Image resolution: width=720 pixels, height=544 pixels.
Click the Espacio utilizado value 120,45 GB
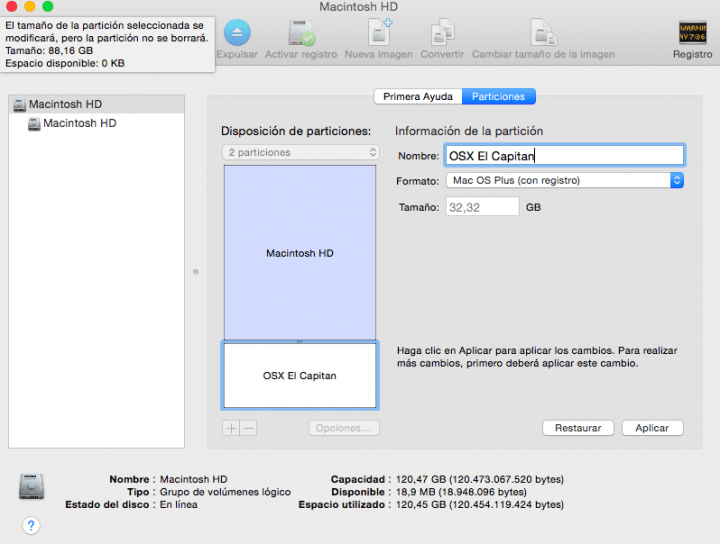tap(479, 505)
